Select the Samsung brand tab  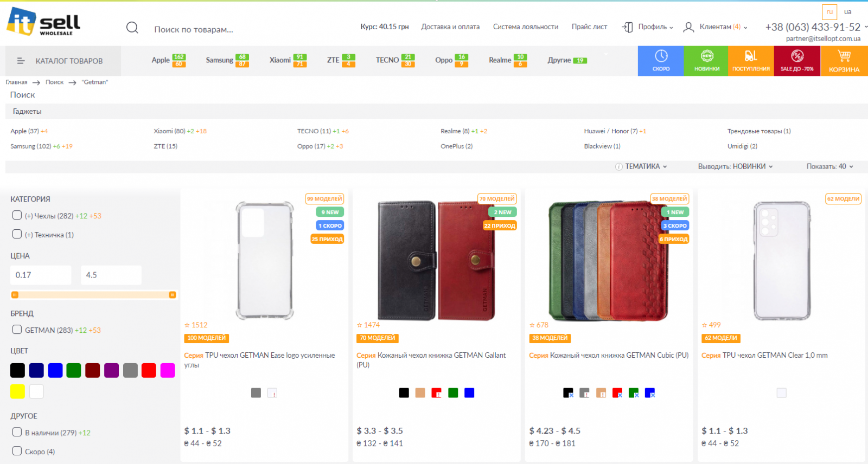220,60
